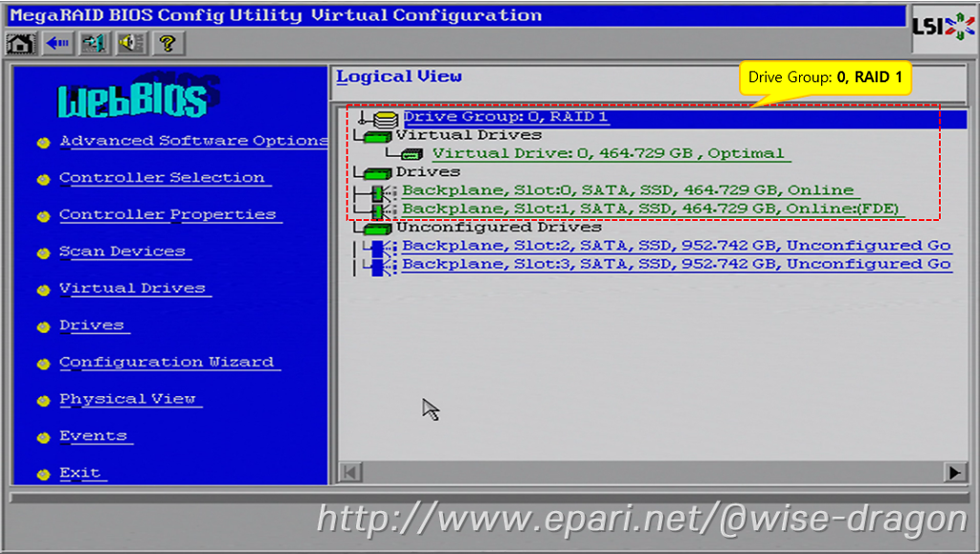Viewport: 980px width, 554px height.
Task: Click the Drives tree node label
Action: [x=428, y=172]
